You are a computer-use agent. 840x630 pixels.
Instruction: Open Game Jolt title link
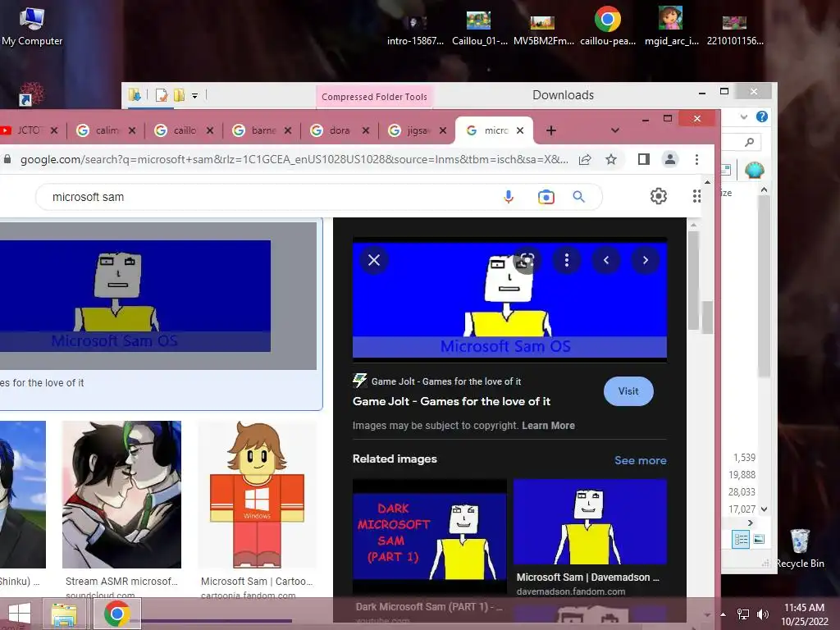pyautogui.click(x=451, y=401)
